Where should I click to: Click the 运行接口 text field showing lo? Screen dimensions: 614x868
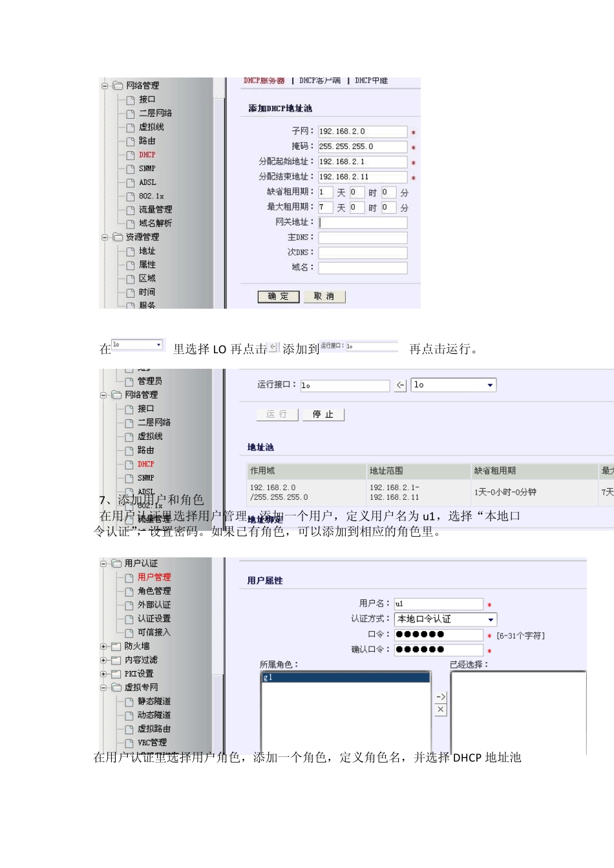click(x=345, y=386)
